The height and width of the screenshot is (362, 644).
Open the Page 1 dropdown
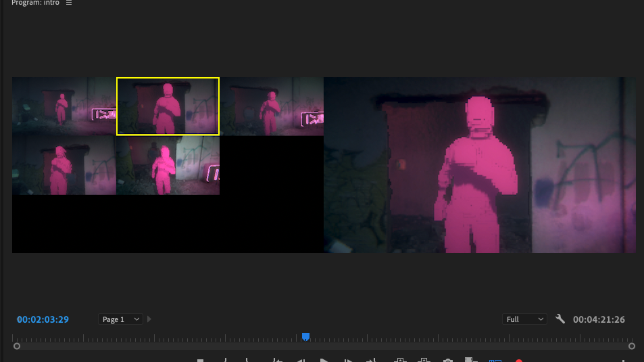tap(120, 319)
